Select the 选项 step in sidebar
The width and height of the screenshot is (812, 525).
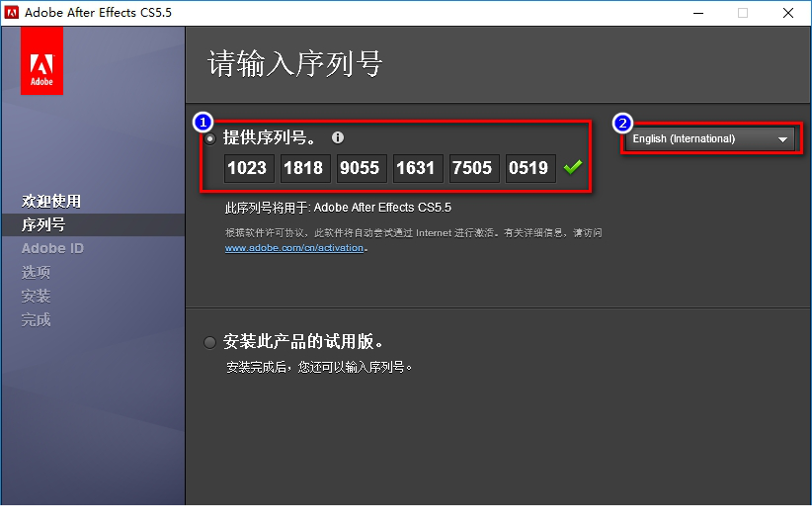click(36, 272)
